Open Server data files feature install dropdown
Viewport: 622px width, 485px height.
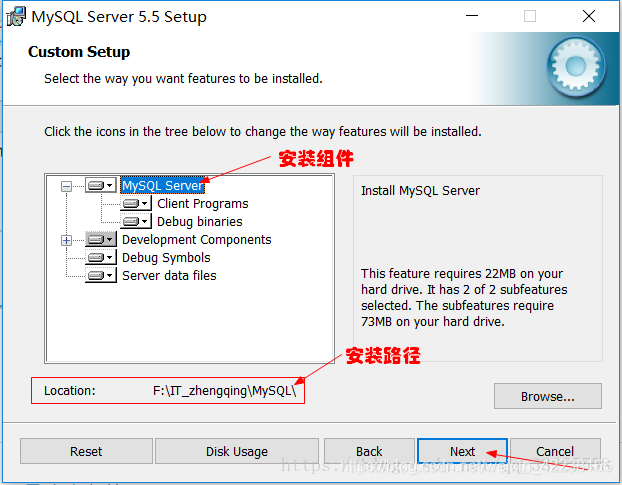[101, 275]
